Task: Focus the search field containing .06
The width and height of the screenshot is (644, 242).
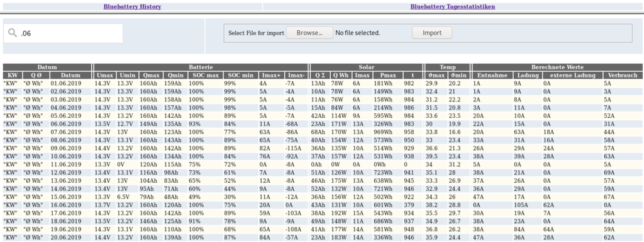Action: coord(64,33)
